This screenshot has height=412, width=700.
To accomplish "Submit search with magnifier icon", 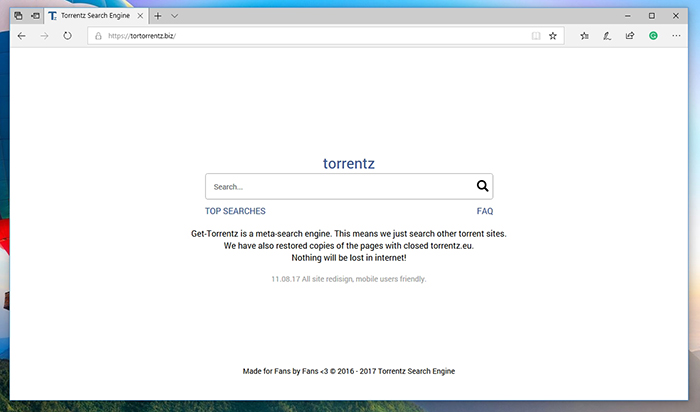I will click(482, 186).
